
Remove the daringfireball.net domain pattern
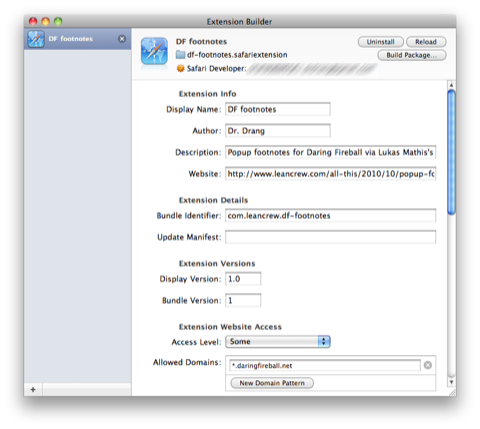click(x=428, y=365)
